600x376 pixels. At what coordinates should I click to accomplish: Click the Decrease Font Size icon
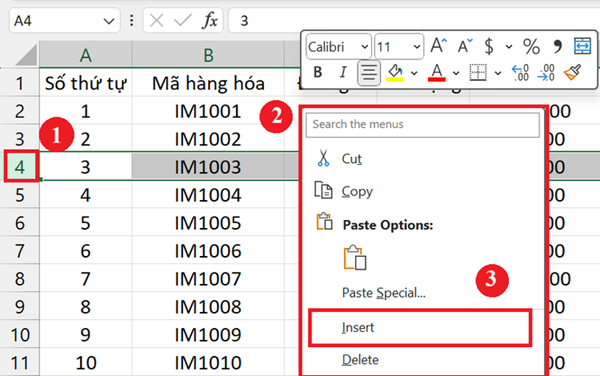[465, 46]
